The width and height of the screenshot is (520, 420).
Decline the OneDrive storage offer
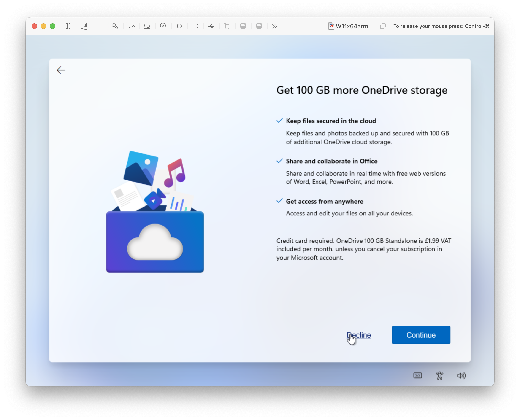click(x=359, y=335)
